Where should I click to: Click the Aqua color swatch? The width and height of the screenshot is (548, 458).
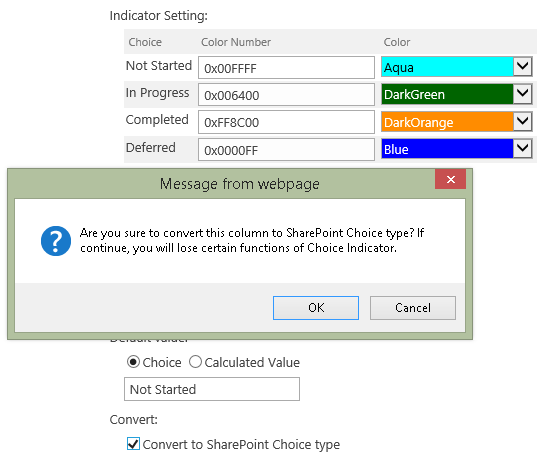(x=447, y=66)
